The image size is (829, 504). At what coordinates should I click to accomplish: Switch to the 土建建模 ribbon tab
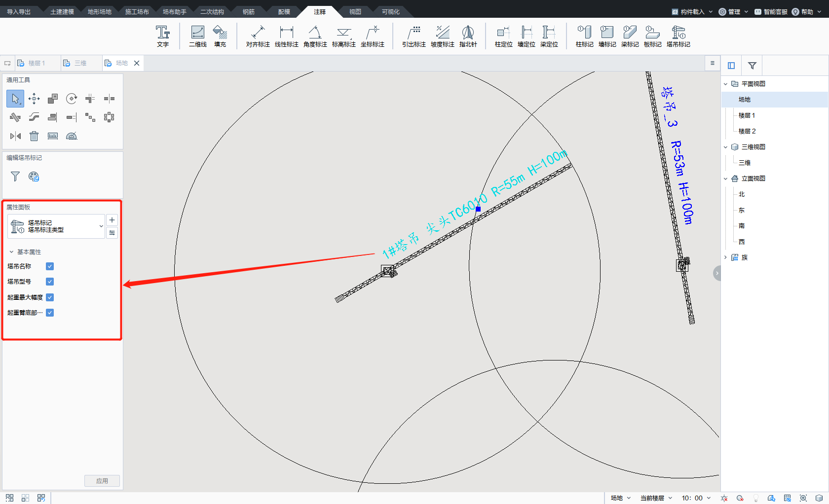(62, 12)
